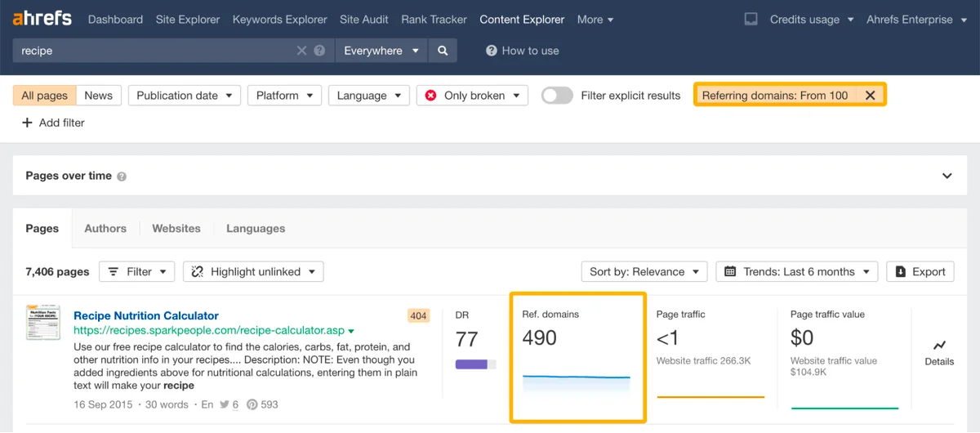This screenshot has width=980, height=433.
Task: Select the All pages option
Action: [x=45, y=96]
